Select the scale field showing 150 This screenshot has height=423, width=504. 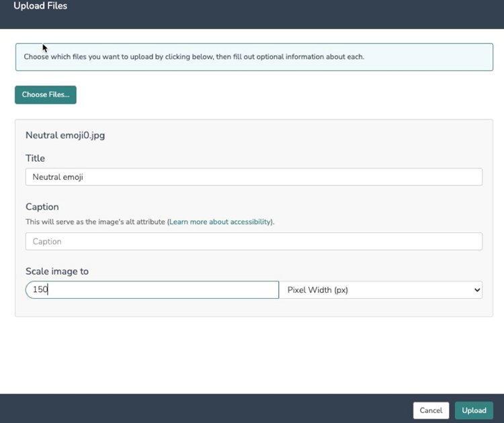click(152, 290)
